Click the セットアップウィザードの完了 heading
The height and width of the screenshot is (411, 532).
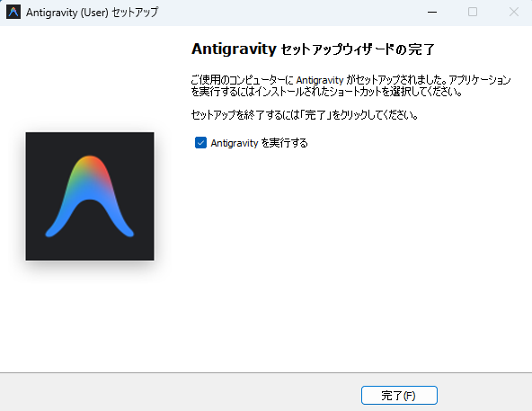(x=358, y=49)
